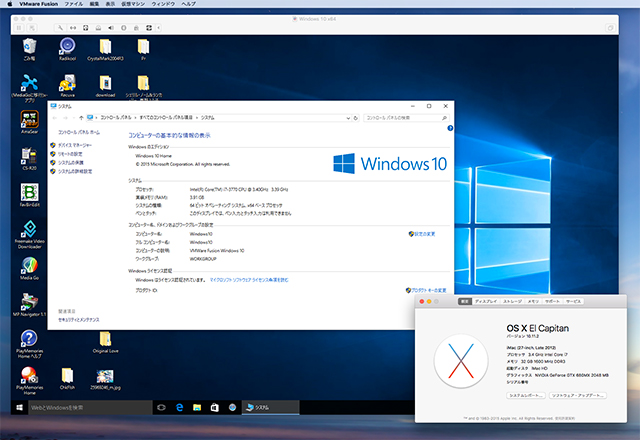
Task: Click the Microsoft Edge taskbar icon
Action: tap(181, 408)
